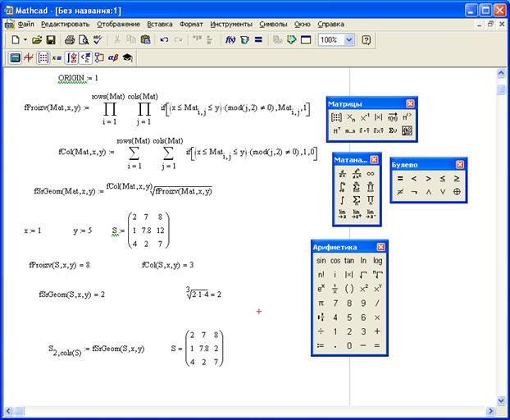Open the Формат menu
The height and width of the screenshot is (420, 510).
191,24
